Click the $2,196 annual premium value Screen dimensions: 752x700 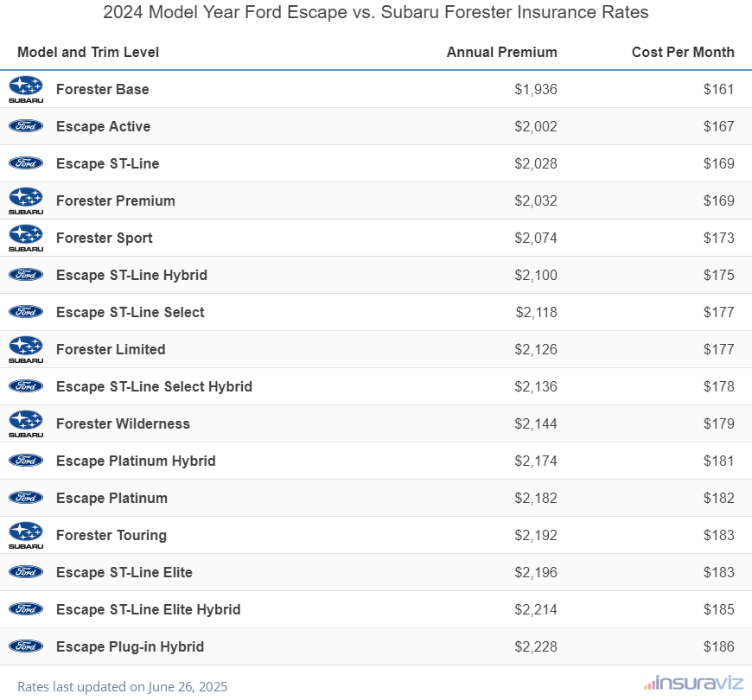(x=536, y=572)
